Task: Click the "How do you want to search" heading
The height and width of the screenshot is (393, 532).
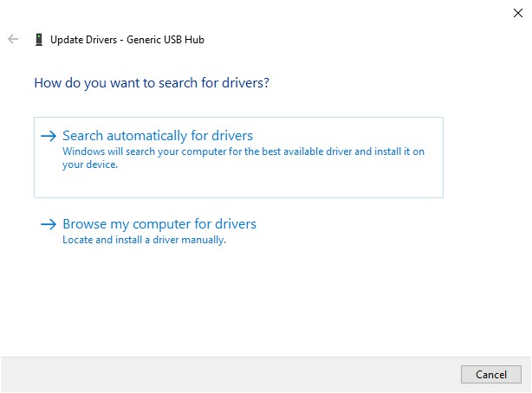Action: 152,84
